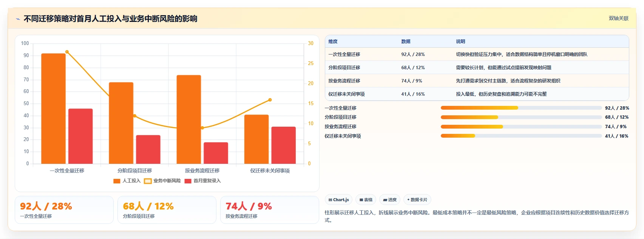The image size is (644, 239).
Task: Click the 按业务流程迁移 progress bar
Action: [521, 127]
